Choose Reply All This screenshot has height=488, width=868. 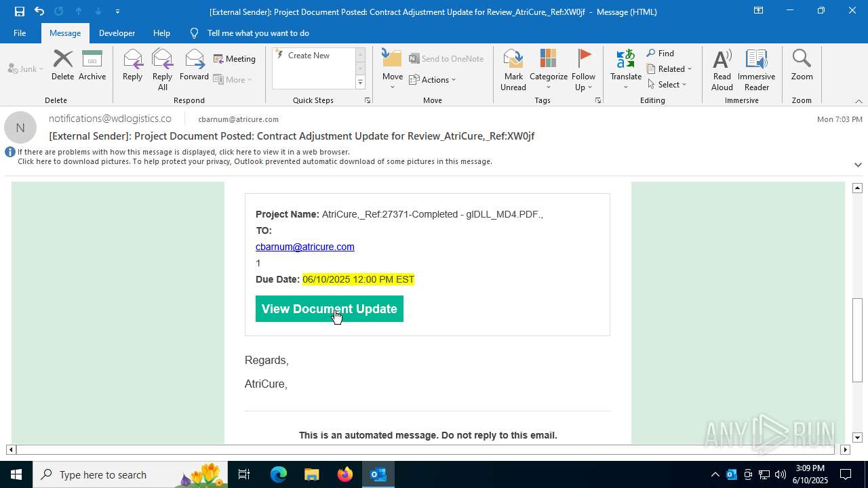tap(162, 70)
